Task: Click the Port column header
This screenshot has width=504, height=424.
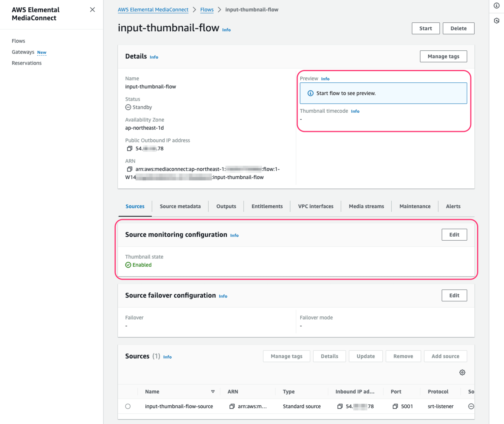Action: pos(396,392)
